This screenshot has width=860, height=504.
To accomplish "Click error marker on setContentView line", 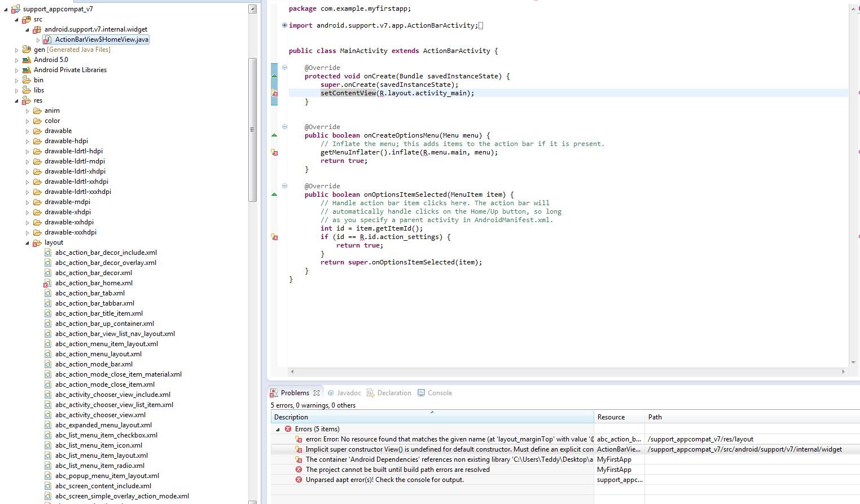I will (x=274, y=93).
